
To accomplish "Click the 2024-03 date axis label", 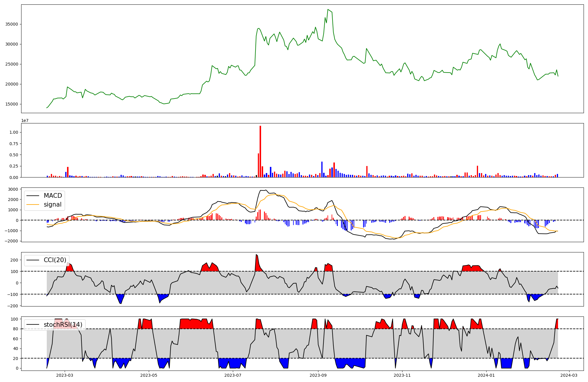I will click(569, 375).
